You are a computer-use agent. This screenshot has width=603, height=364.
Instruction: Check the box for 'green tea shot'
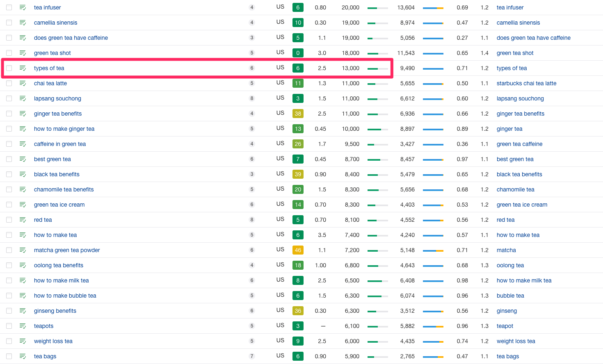pos(9,53)
